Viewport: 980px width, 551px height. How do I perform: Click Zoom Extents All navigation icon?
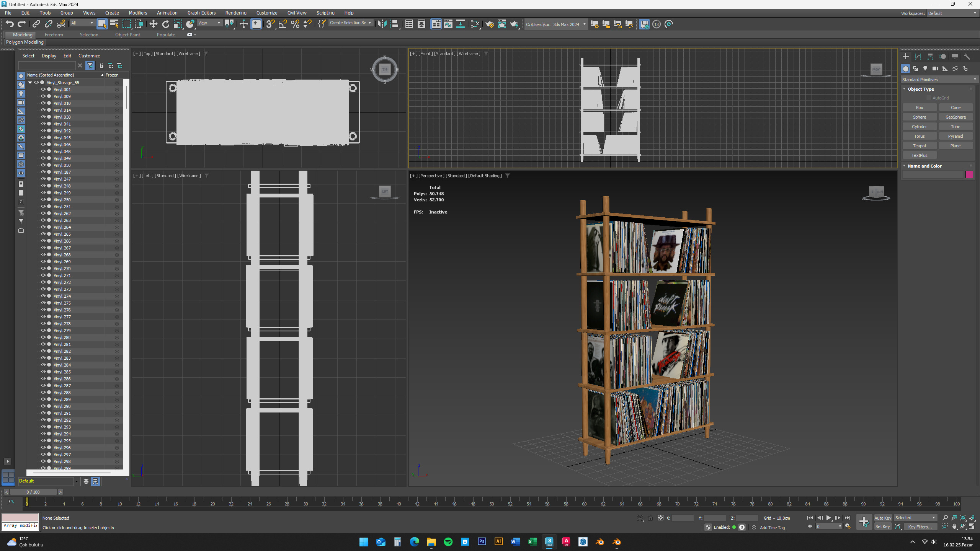click(x=972, y=518)
